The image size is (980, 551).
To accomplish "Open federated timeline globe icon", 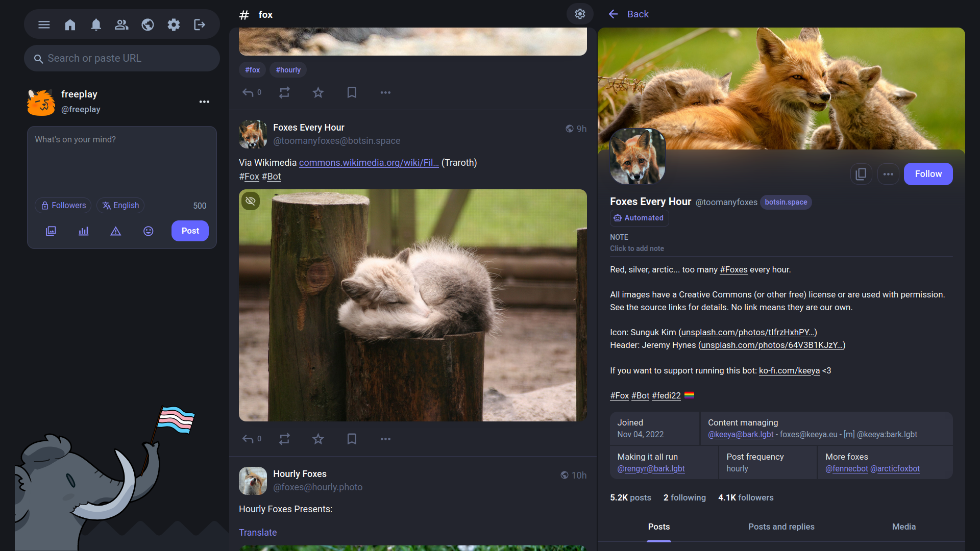I will click(x=148, y=24).
